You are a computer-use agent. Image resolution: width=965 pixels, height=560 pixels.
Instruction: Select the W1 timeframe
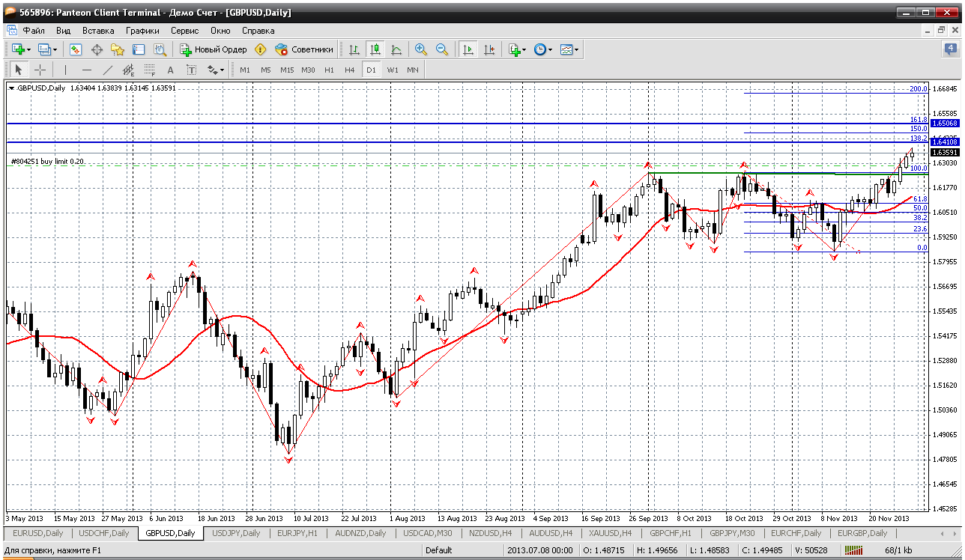click(392, 70)
